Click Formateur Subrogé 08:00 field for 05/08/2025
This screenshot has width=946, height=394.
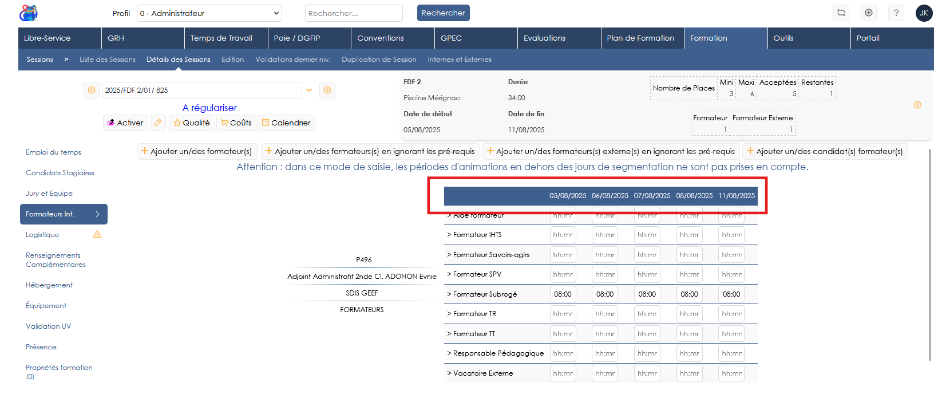tap(562, 294)
